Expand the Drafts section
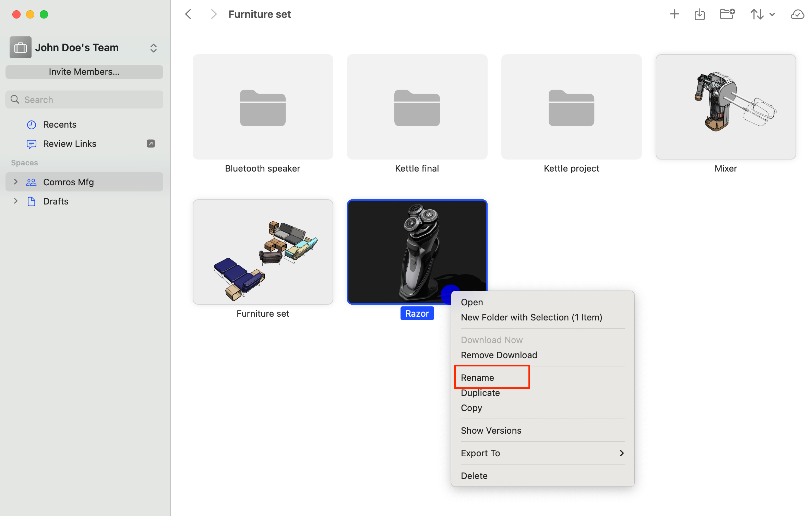 coord(15,201)
